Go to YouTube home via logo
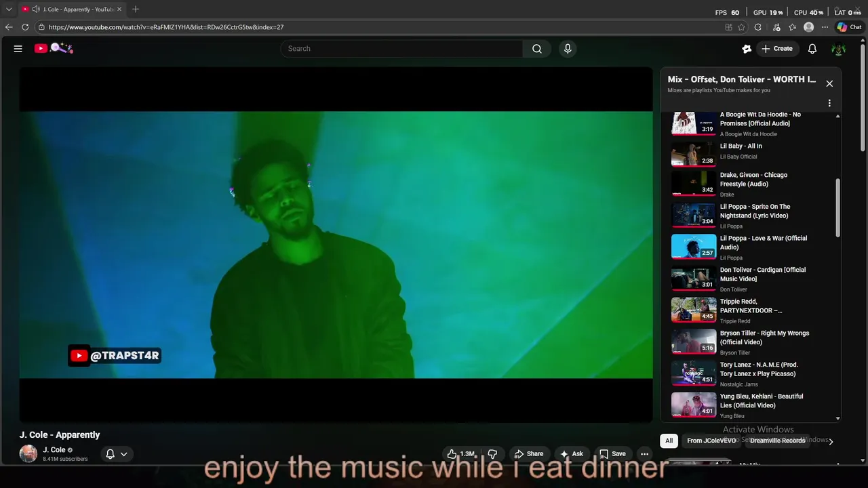 [x=54, y=48]
